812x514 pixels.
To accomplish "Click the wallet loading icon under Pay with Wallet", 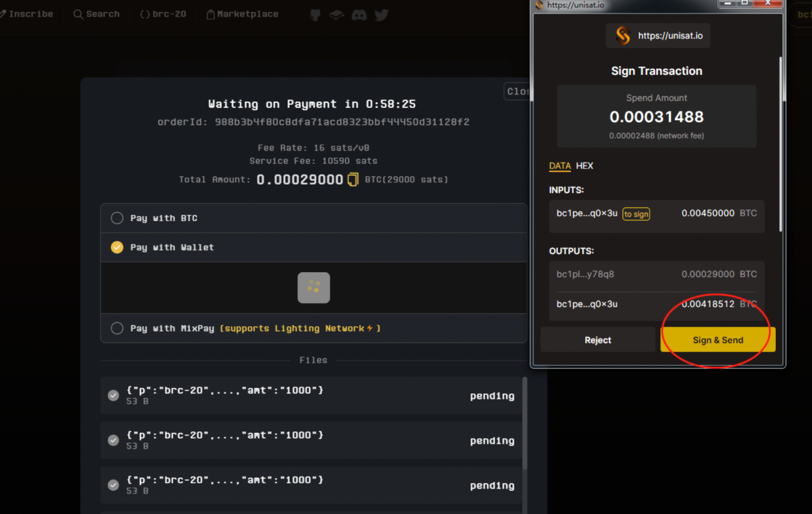I will [x=313, y=287].
